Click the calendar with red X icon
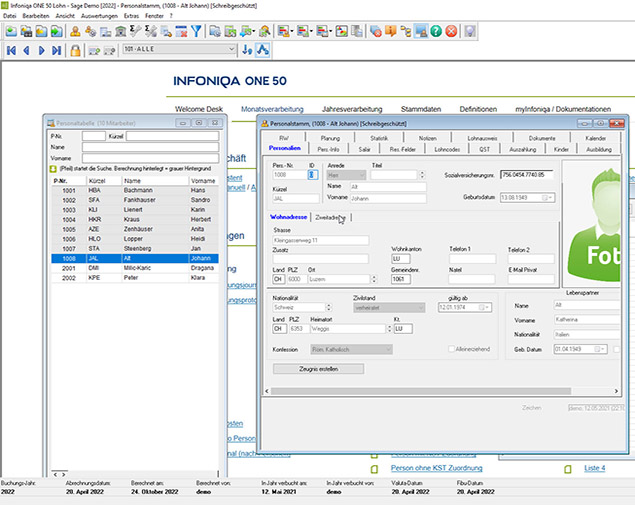This screenshot has height=505, width=635. tap(181, 31)
